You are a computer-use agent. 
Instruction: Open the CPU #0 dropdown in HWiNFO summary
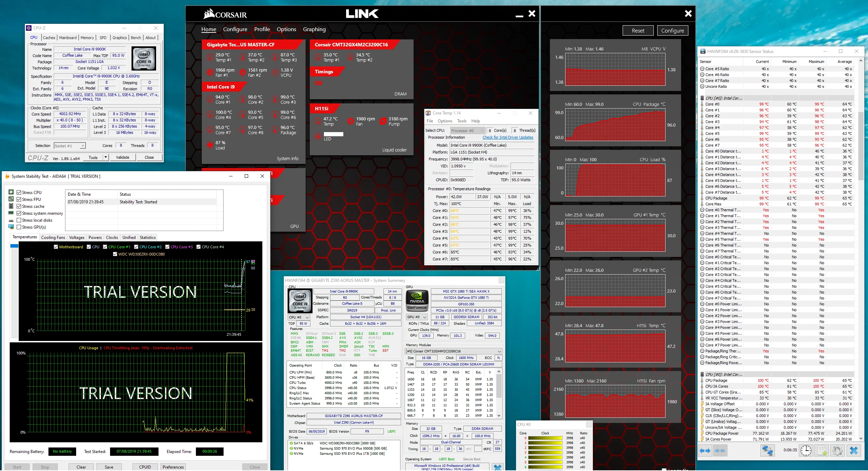click(x=299, y=317)
